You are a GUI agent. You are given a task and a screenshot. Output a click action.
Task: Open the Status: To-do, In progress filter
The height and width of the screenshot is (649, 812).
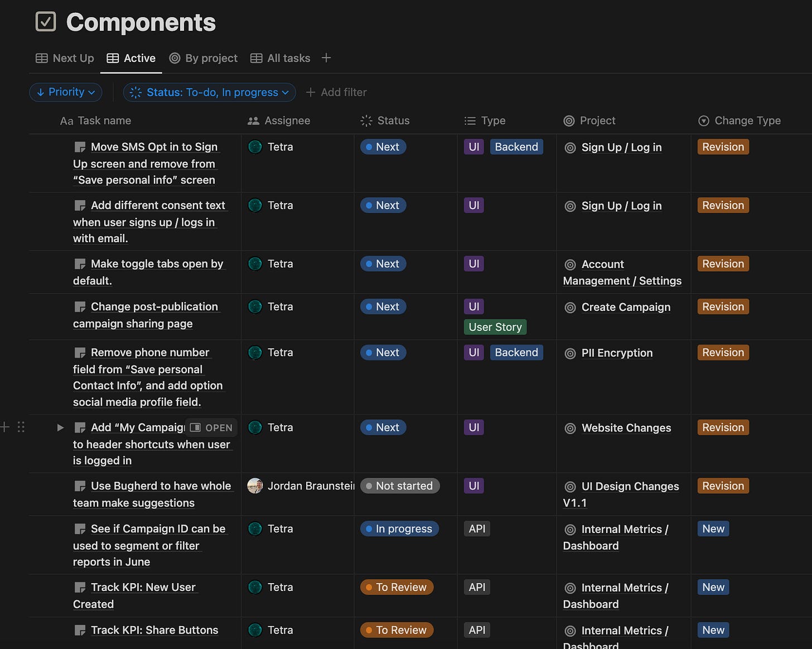point(209,92)
